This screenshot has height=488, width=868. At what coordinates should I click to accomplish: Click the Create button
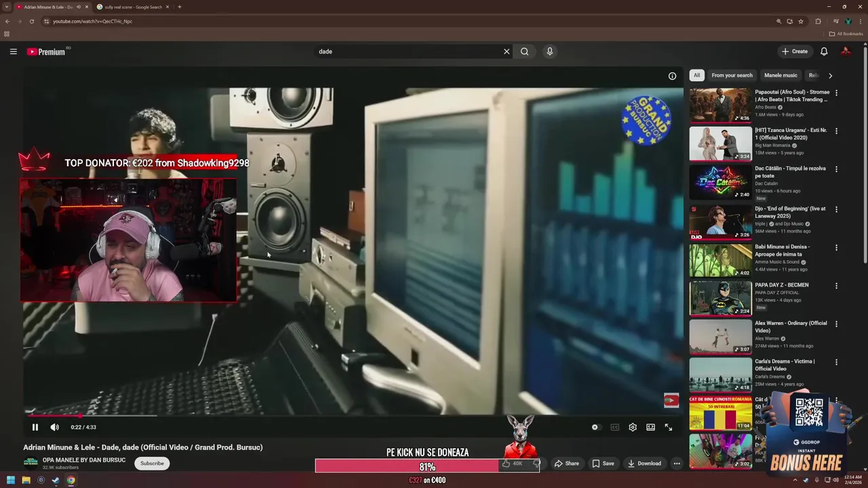tap(794, 52)
